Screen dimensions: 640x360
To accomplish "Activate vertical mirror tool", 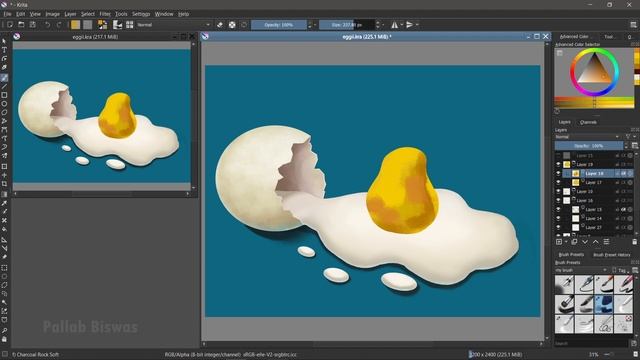I will 410,25.
